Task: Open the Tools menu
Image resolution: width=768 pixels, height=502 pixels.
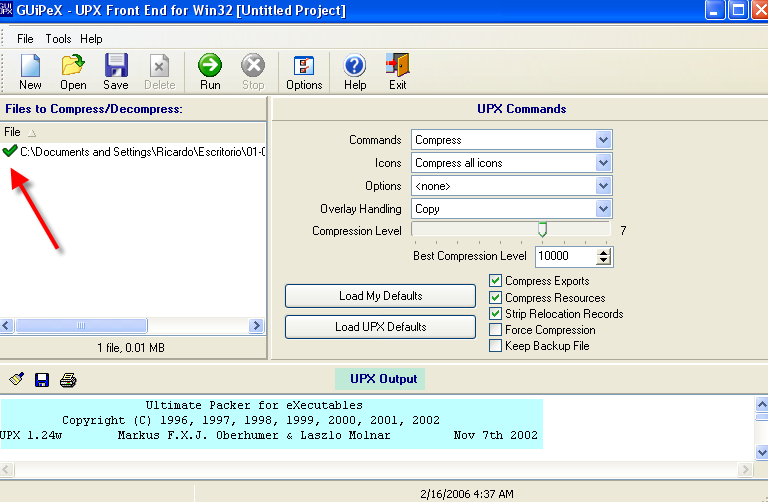Action: click(x=58, y=39)
